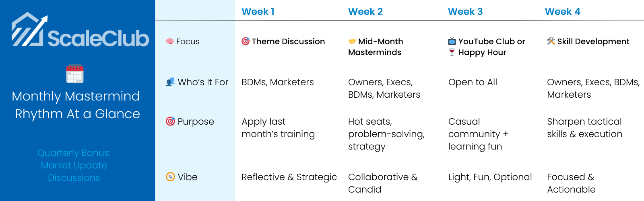Click the people icon beside Who's It For
This screenshot has height=201, width=644.
170,82
